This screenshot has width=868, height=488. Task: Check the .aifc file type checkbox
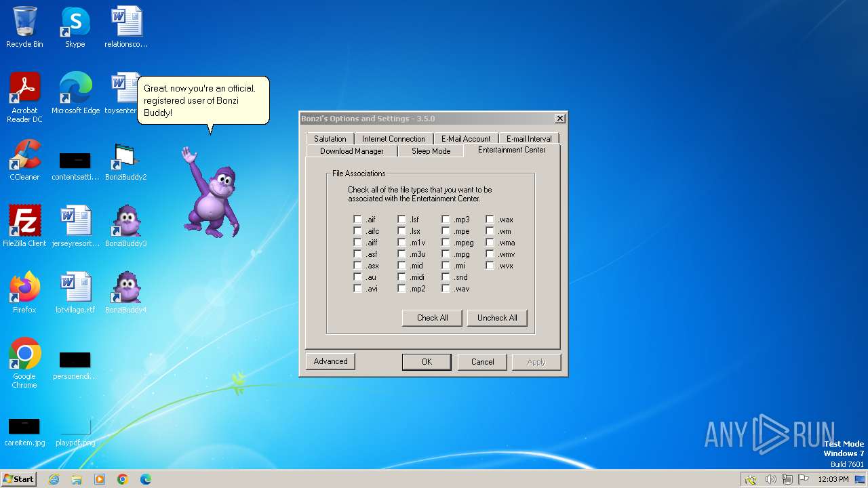point(357,231)
